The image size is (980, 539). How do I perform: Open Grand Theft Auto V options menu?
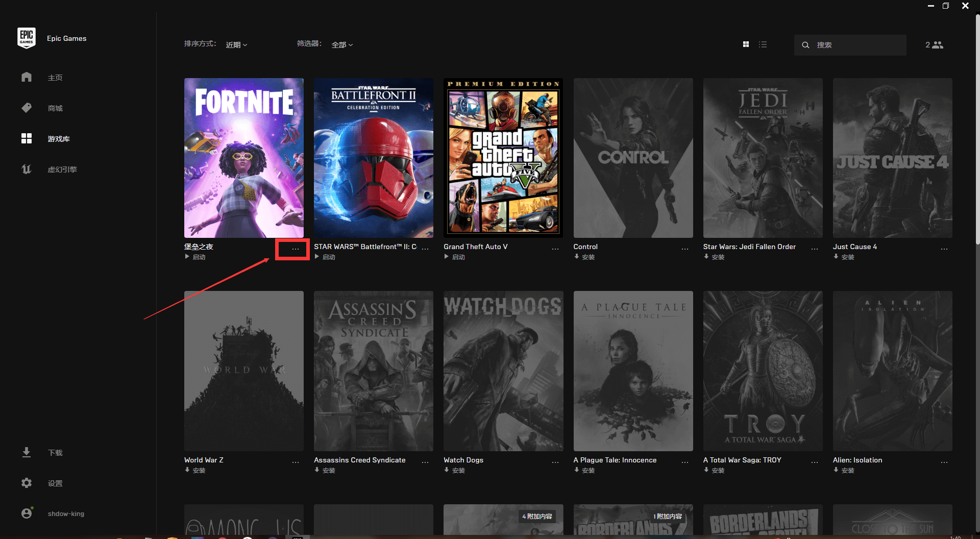tap(555, 249)
